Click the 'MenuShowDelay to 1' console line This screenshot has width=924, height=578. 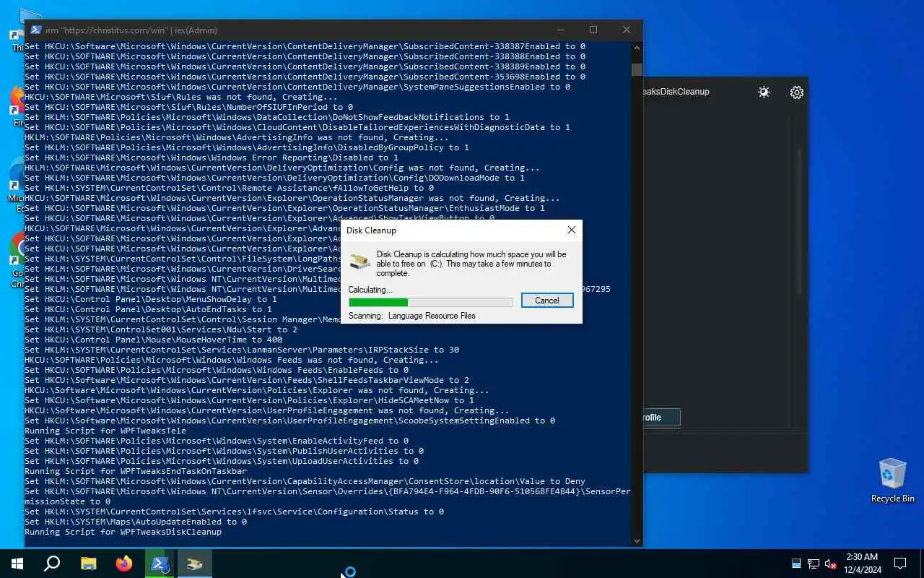click(x=151, y=299)
